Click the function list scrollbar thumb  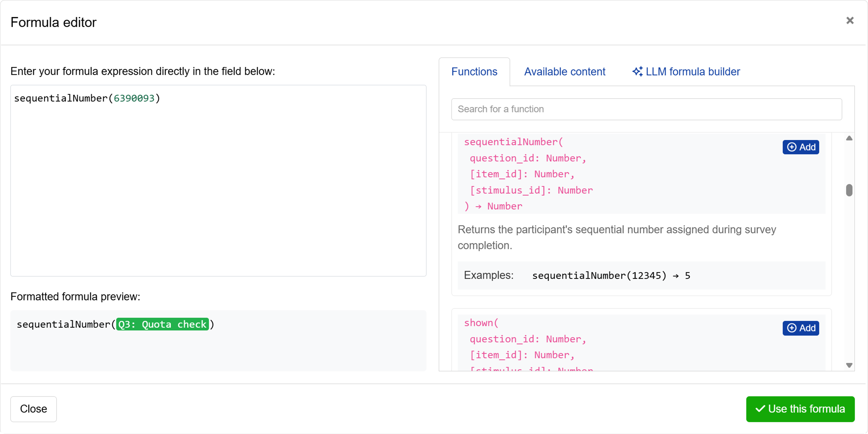click(849, 190)
